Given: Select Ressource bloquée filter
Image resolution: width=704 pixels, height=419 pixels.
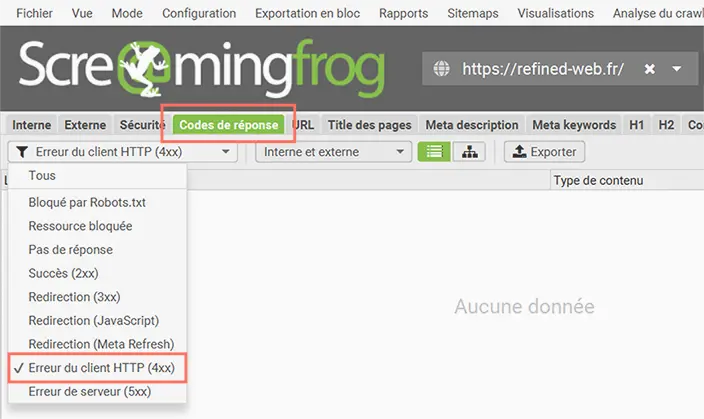Looking at the screenshot, I should (x=97, y=226).
